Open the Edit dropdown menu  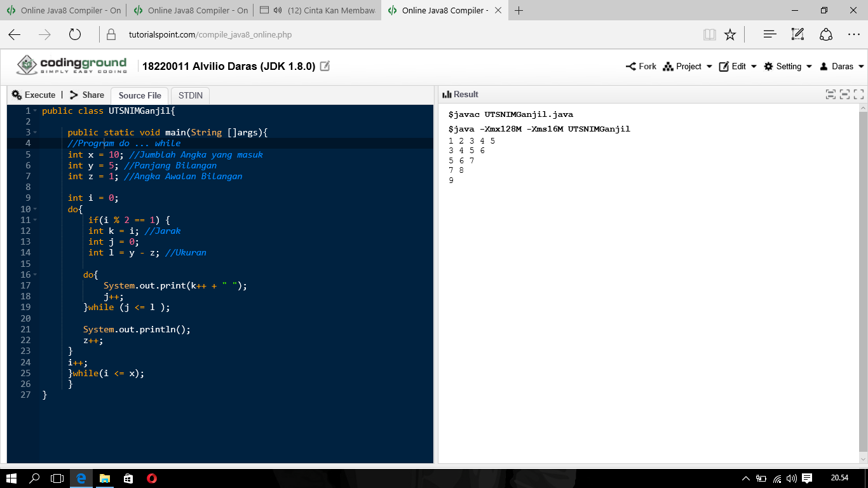tap(738, 66)
